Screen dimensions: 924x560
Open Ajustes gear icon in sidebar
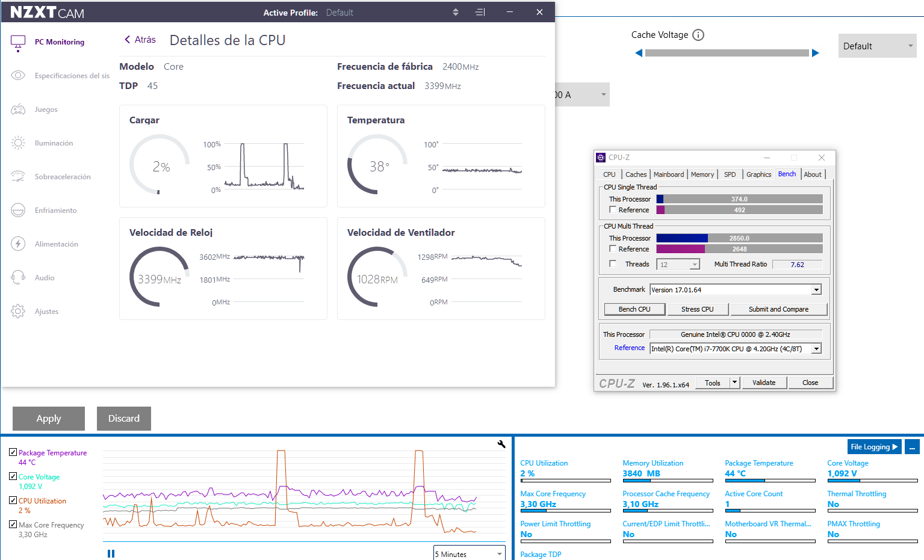(x=18, y=312)
